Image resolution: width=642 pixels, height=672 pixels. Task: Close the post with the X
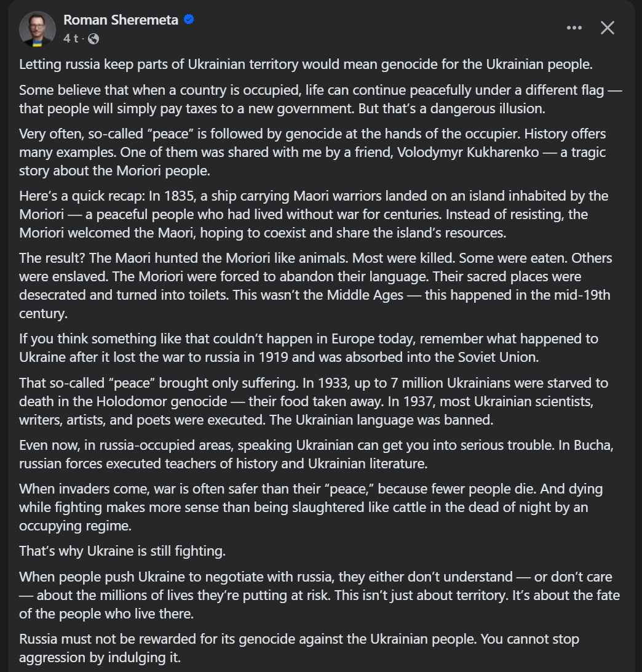pos(608,28)
